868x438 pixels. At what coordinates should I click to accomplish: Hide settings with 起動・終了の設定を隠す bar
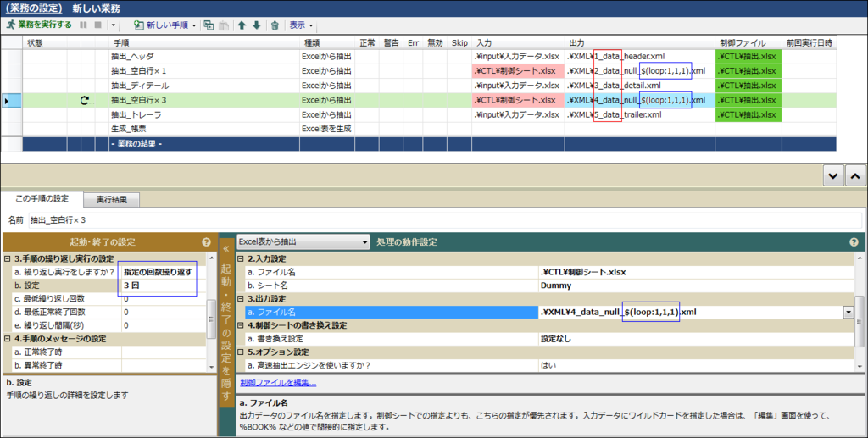(x=225, y=323)
